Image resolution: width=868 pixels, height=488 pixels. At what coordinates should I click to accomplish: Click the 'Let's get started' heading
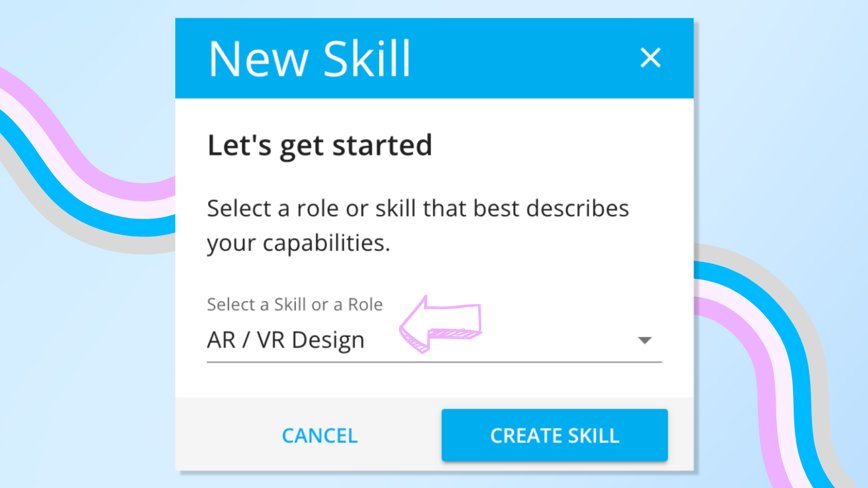tap(320, 145)
